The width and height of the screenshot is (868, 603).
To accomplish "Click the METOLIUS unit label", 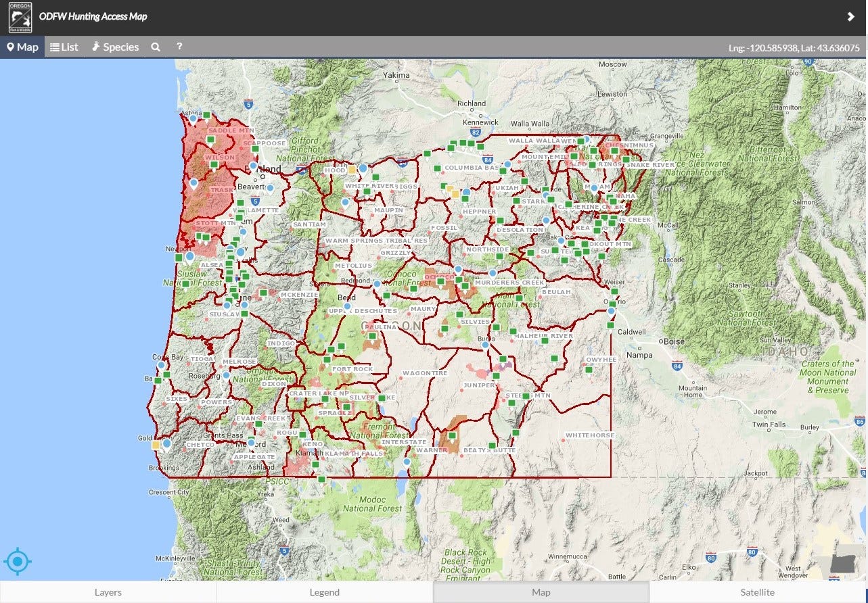I will click(353, 266).
